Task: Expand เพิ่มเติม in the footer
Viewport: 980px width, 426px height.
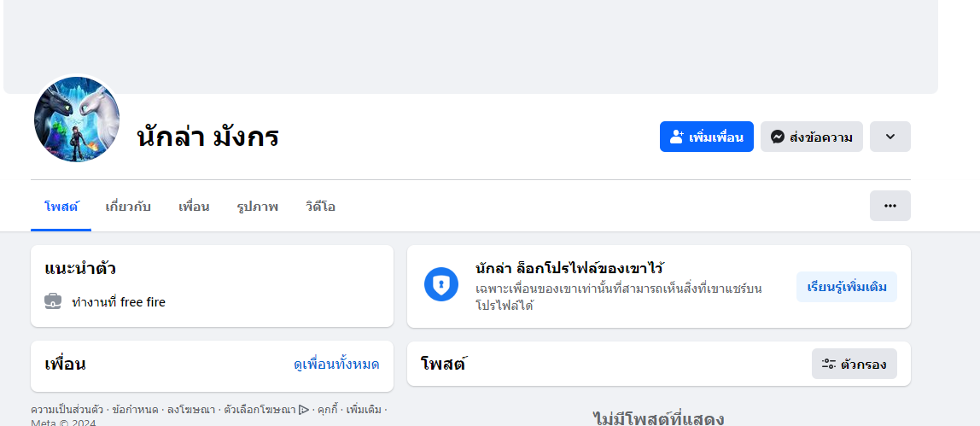Action: click(364, 410)
